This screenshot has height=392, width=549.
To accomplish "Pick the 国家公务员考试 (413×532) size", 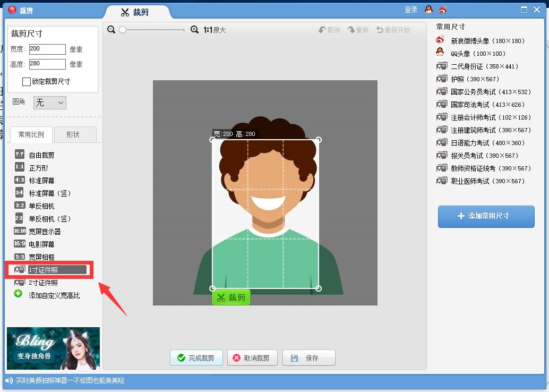I will 484,92.
